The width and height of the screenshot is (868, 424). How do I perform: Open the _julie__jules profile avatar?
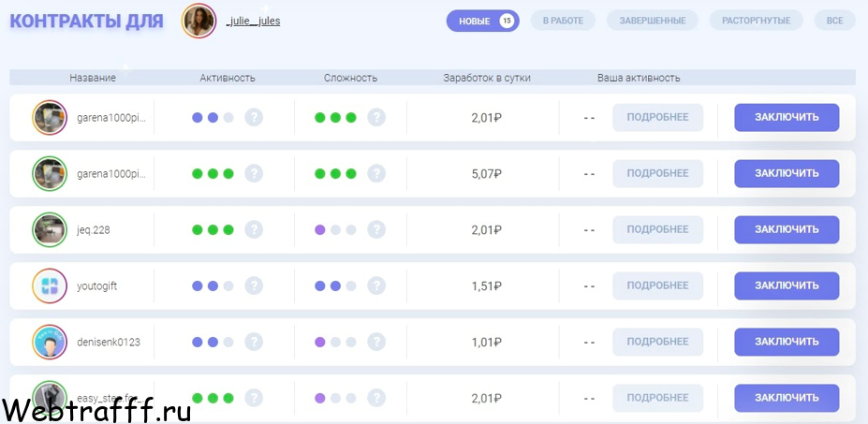(199, 21)
